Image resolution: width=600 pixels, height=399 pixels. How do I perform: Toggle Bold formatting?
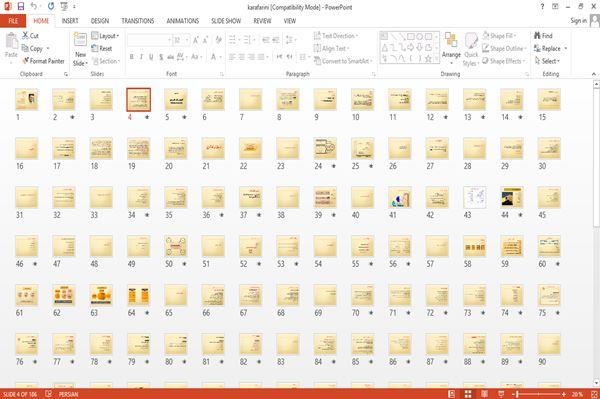(x=132, y=57)
